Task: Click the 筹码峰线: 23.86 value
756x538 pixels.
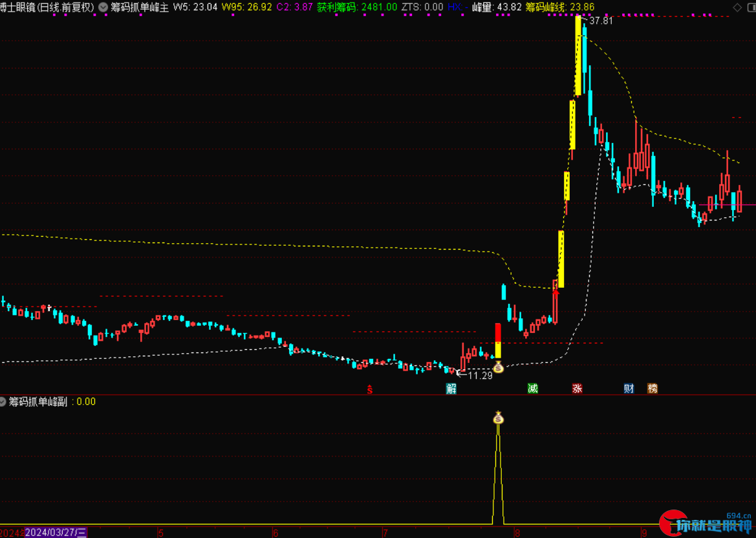Action: [x=560, y=7]
